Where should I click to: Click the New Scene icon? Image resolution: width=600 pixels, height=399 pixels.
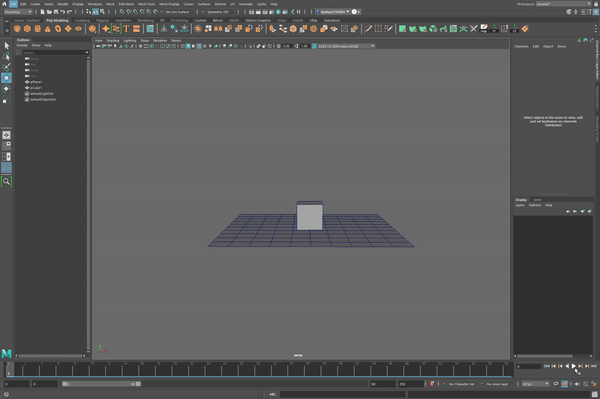click(42, 12)
